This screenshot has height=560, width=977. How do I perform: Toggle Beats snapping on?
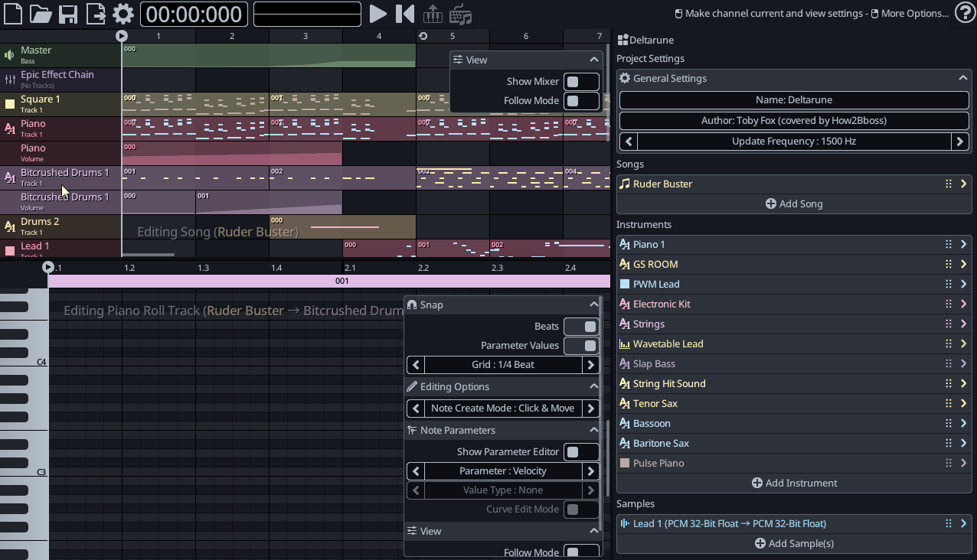pyautogui.click(x=581, y=327)
